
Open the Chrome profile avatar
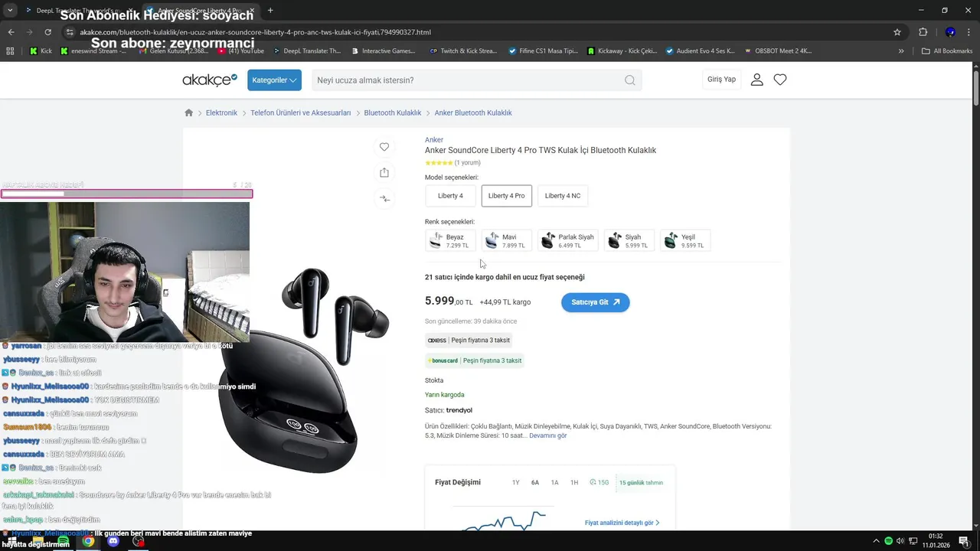950,32
